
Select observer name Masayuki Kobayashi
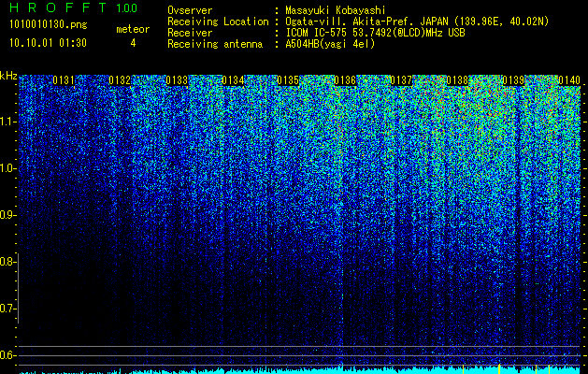[336, 10]
